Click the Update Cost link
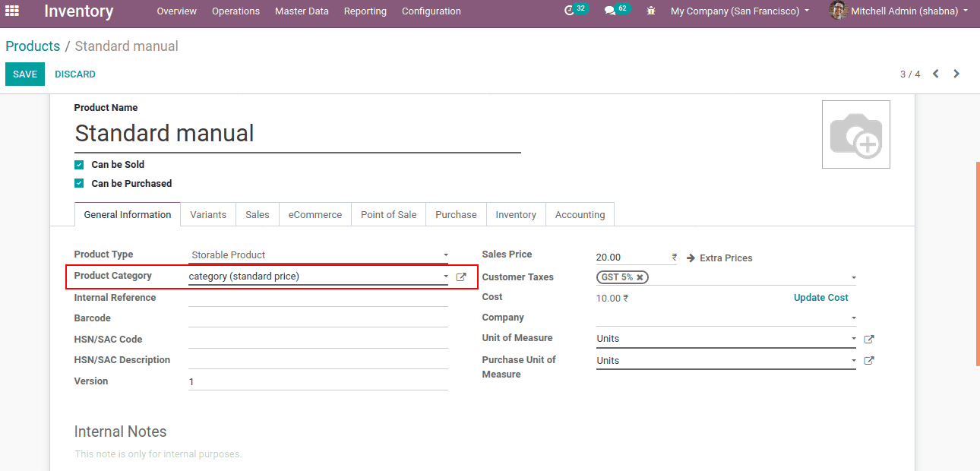Screen dimensions: 980x471 click(820, 298)
